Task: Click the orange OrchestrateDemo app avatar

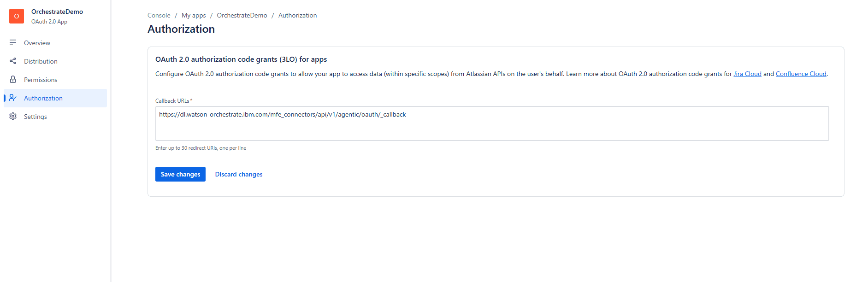Action: point(17,16)
